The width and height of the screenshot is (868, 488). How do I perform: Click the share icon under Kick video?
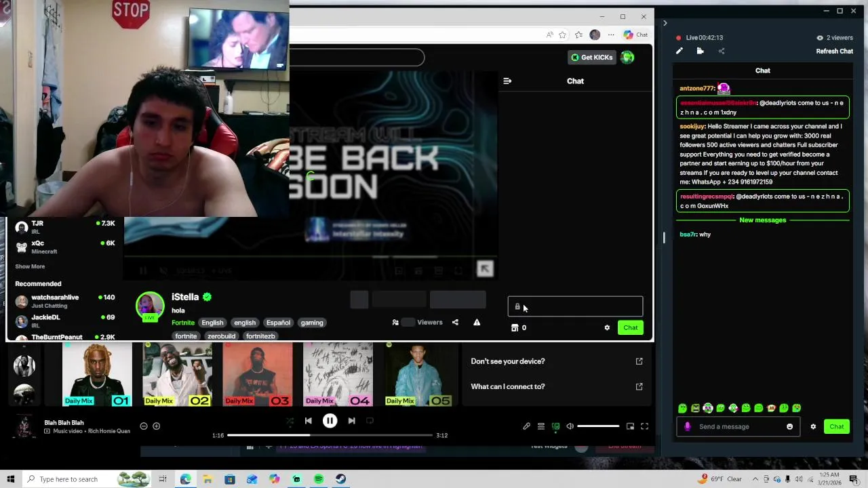click(455, 323)
